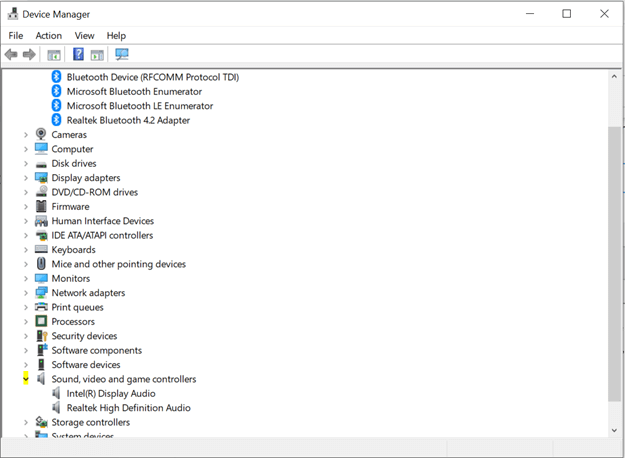Click the Mice and other pointing devices icon
This screenshot has width=625, height=458.
(x=41, y=263)
